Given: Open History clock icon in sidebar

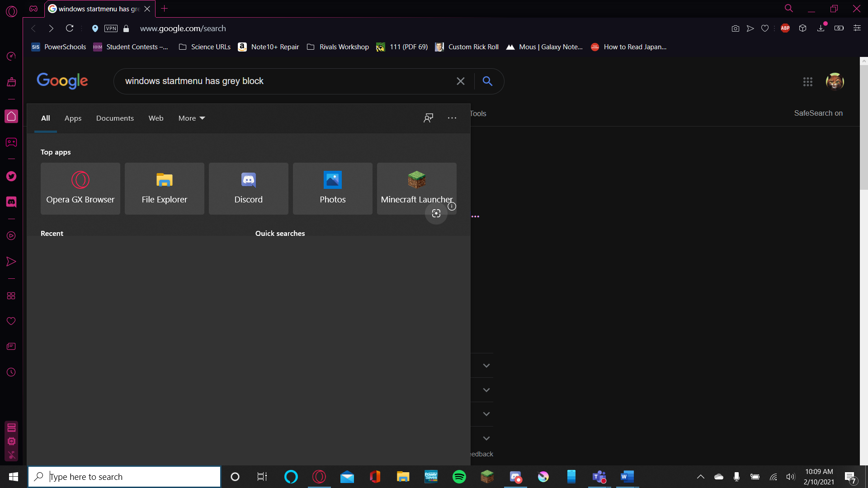Looking at the screenshot, I should pyautogui.click(x=11, y=372).
